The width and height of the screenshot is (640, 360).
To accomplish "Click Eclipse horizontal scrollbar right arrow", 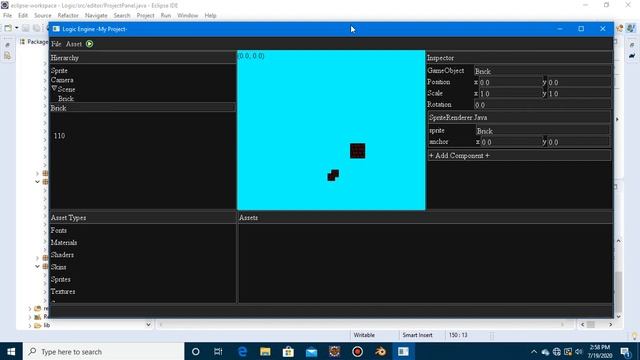I will point(611,325).
